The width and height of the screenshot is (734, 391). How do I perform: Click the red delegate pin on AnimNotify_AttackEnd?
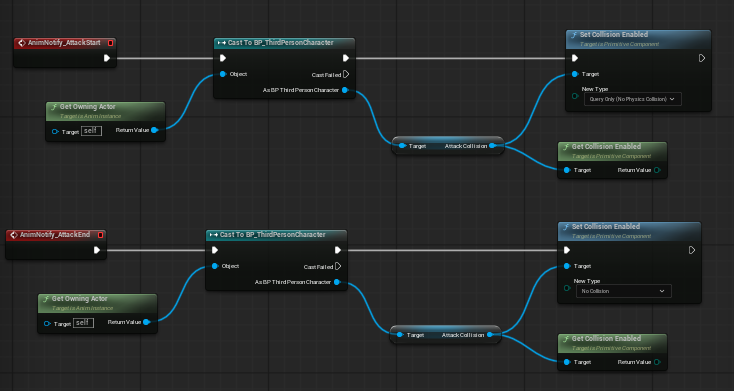100,235
